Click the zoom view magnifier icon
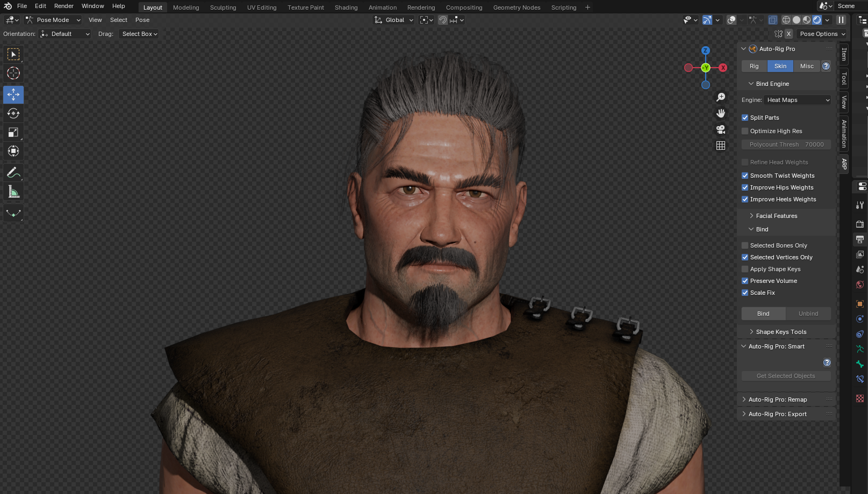 coord(721,97)
